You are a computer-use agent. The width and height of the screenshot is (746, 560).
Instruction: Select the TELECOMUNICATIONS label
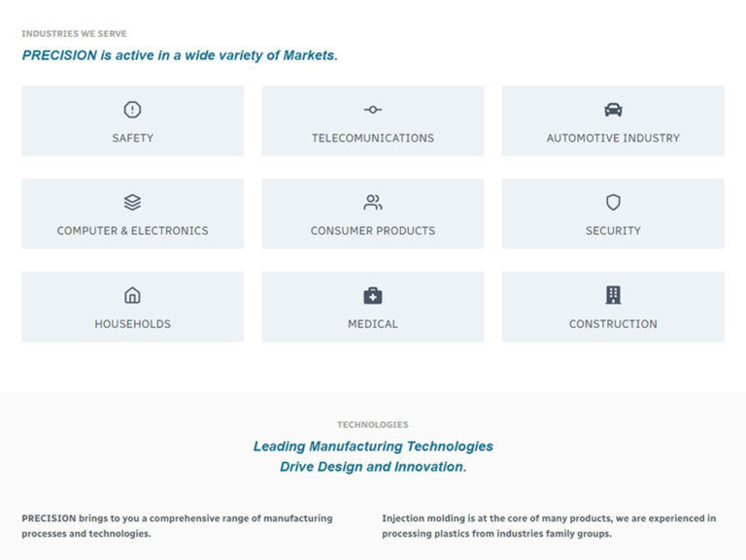point(373,138)
